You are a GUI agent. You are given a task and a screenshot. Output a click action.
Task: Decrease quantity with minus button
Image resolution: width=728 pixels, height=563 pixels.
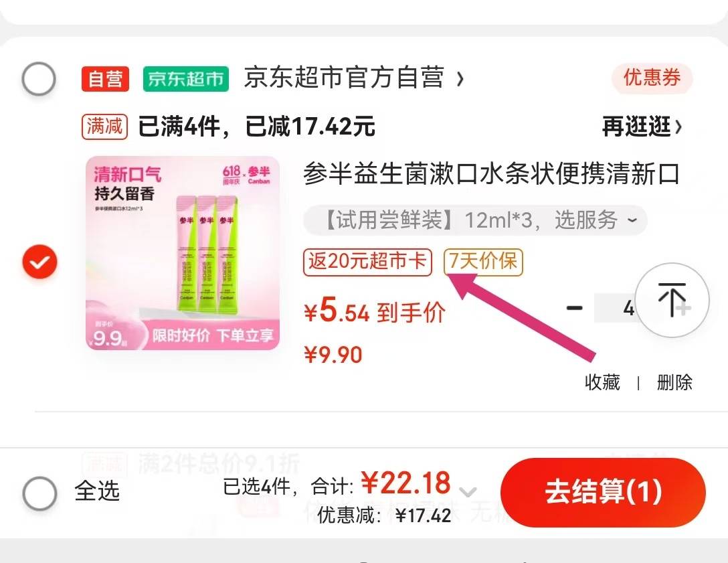(574, 307)
